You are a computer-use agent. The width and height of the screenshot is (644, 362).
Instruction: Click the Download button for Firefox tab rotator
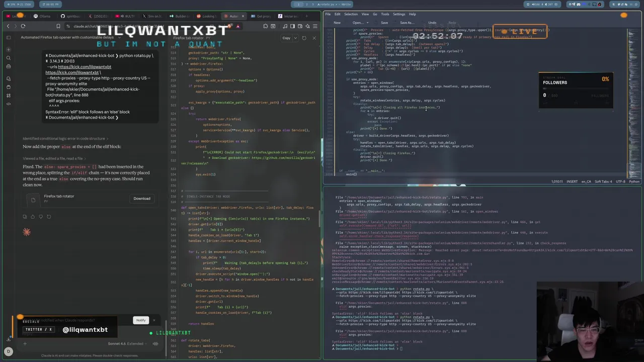coord(142,199)
